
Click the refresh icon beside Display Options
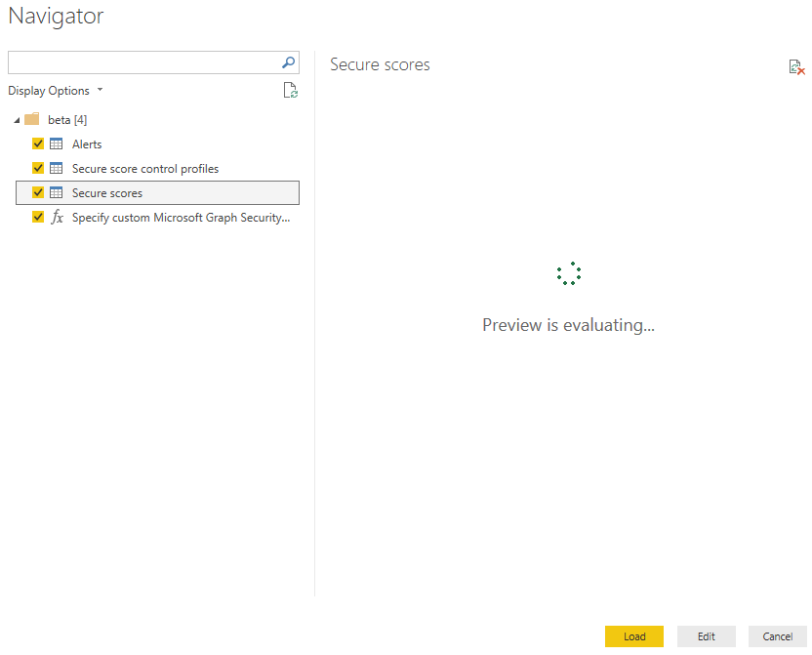point(290,91)
